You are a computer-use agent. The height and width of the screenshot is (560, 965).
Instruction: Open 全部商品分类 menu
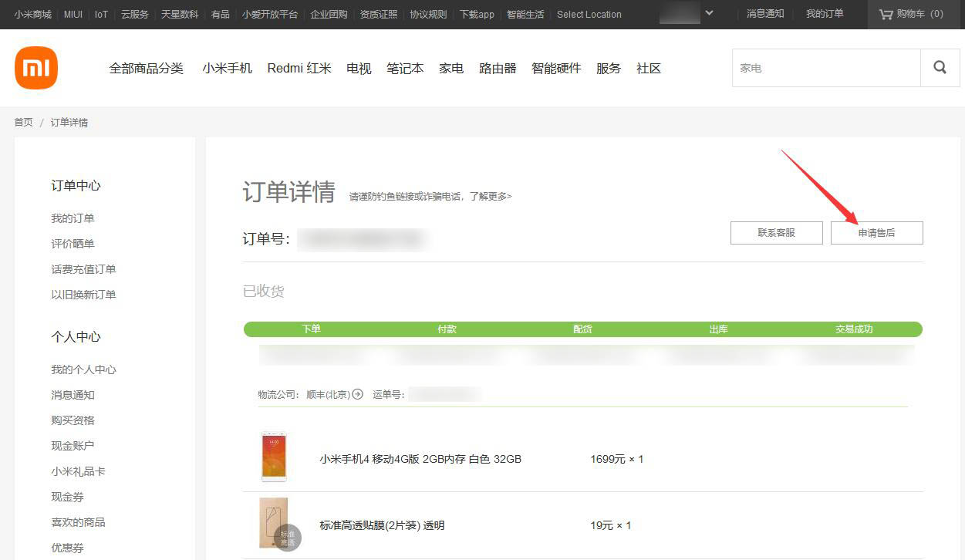point(147,69)
